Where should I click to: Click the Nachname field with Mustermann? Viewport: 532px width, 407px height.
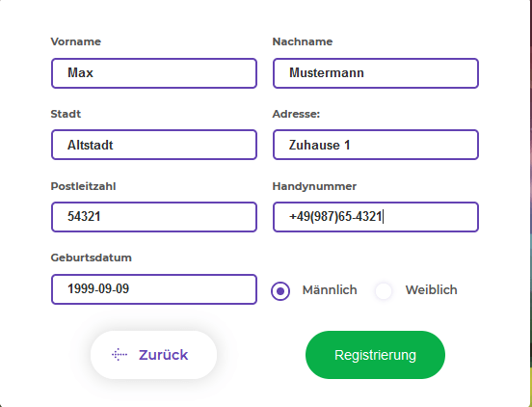[x=376, y=73]
